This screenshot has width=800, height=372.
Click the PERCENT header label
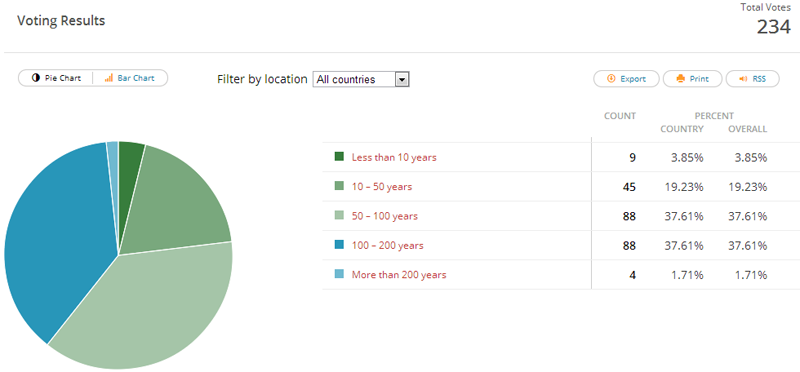(x=714, y=116)
